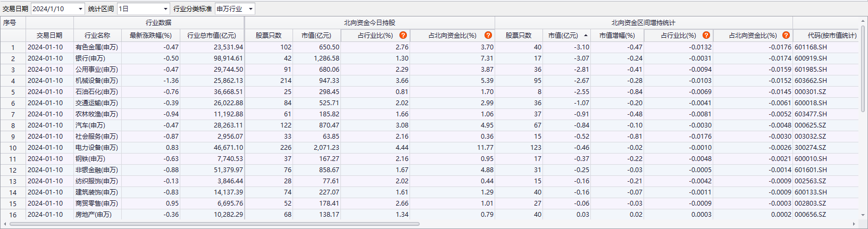Click stock code 601168.SH cell

811,47
